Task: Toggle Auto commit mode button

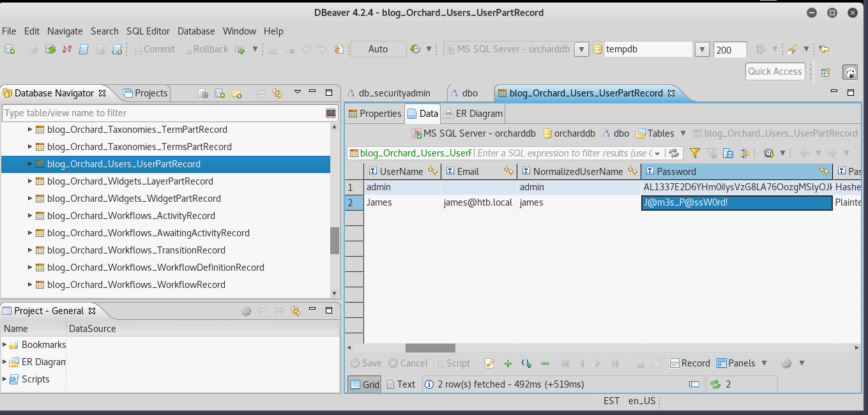Action: tap(378, 49)
